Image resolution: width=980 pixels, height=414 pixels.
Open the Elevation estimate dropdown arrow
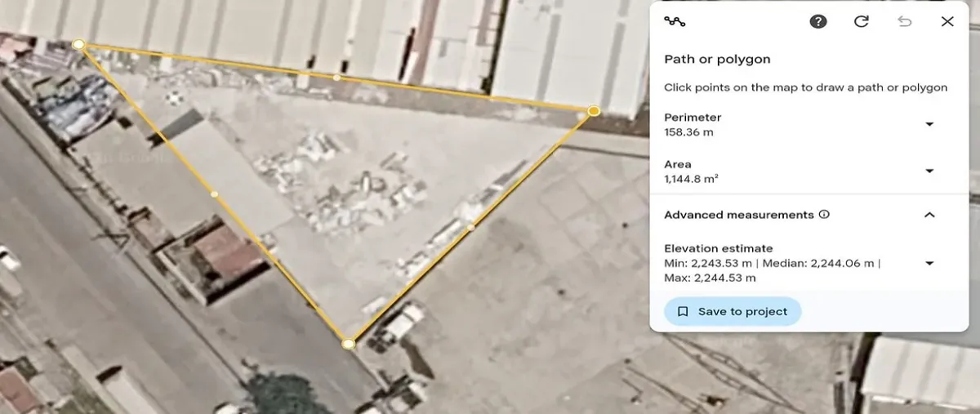click(929, 263)
